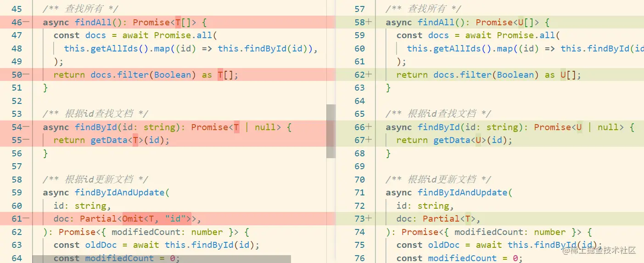Click the vertical scrollbar thumb between diff panes
Viewport: 644px width, 263px height.
[331, 131]
